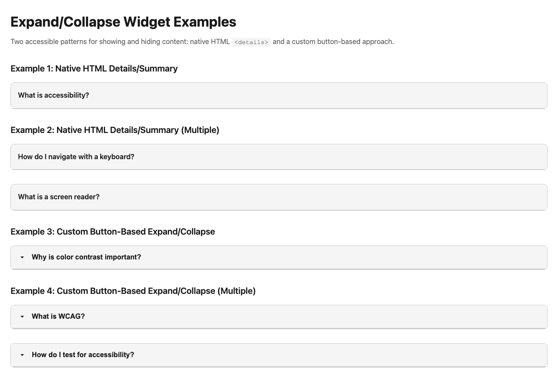
Task: Click the 'Example 1: Native HTML Details/Summary' heading
Action: (94, 68)
